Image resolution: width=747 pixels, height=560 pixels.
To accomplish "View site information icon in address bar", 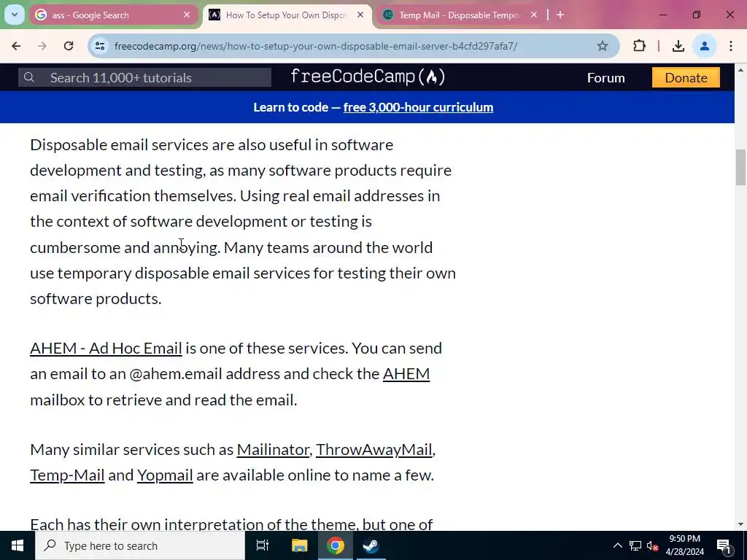I will 99,46.
